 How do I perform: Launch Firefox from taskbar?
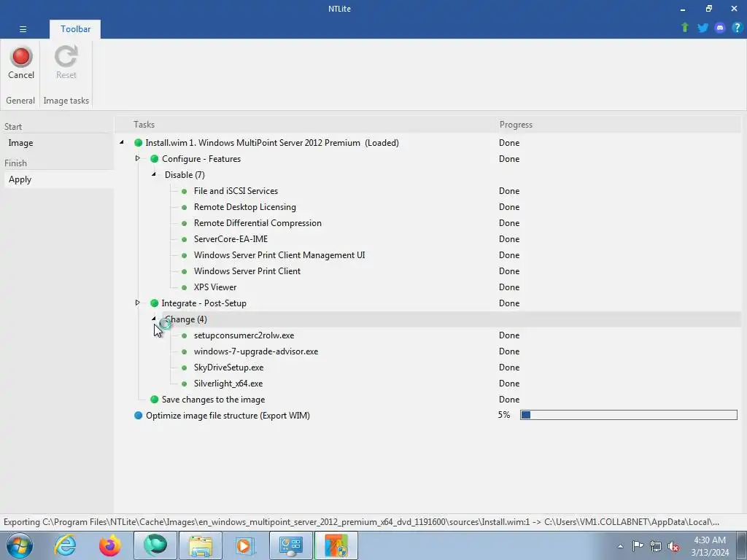pyautogui.click(x=110, y=545)
